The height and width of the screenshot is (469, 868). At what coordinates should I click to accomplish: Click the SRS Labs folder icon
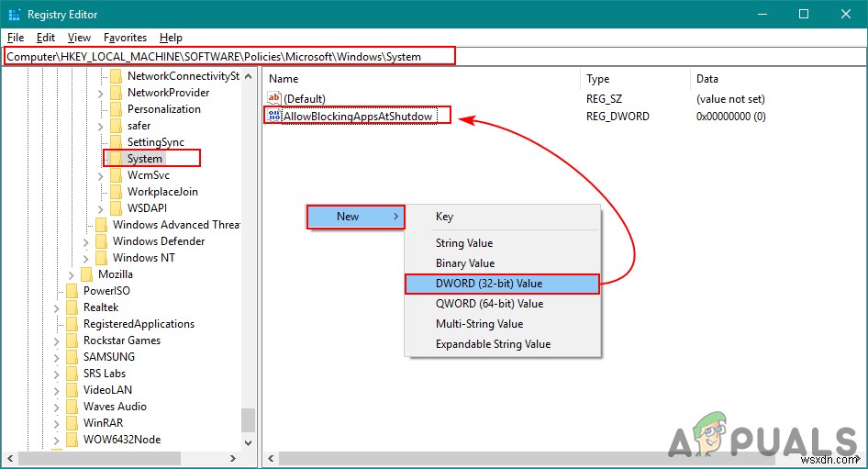click(72, 374)
